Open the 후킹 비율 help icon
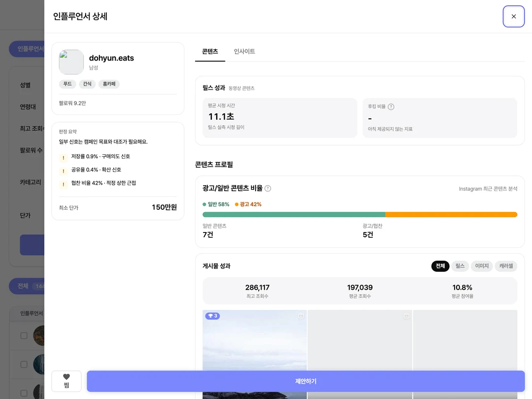532x399 pixels. 391,106
